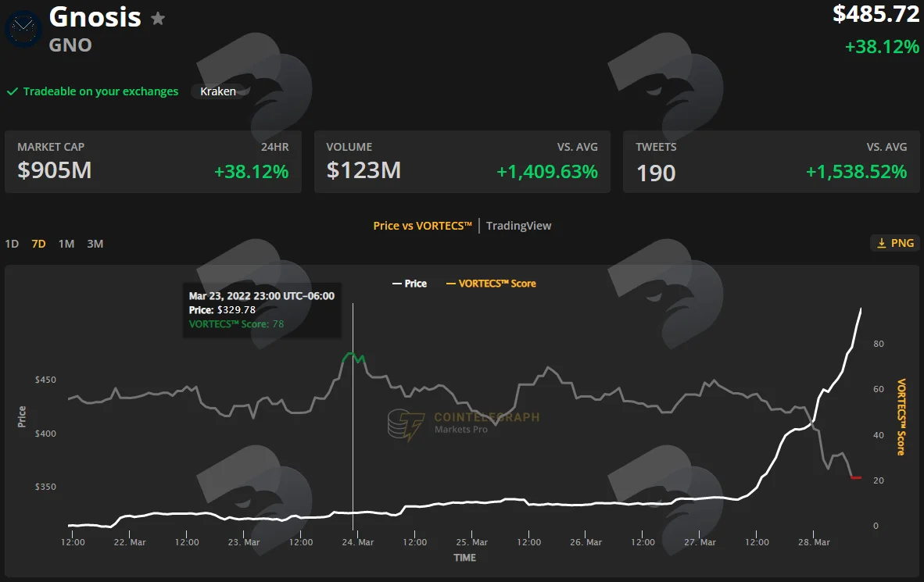This screenshot has height=582, width=924.
Task: Click the +38.12% 24HR market cap change
Action: (251, 171)
